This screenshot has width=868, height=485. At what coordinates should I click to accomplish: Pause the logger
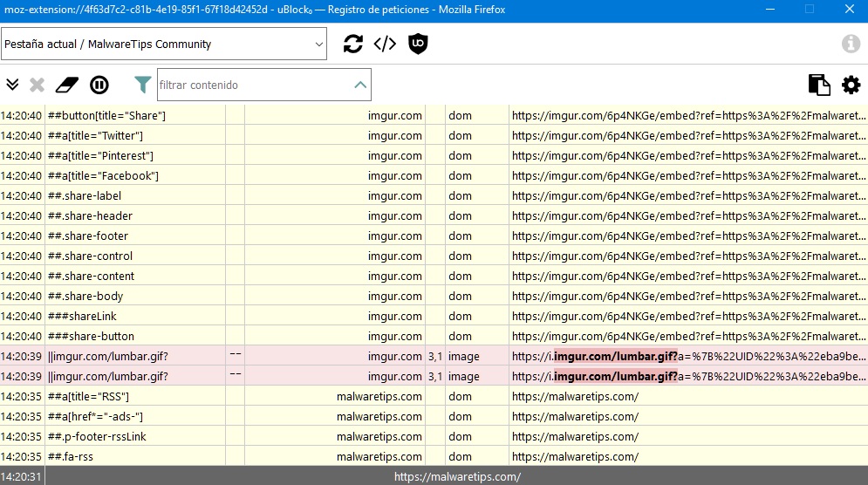coord(99,85)
